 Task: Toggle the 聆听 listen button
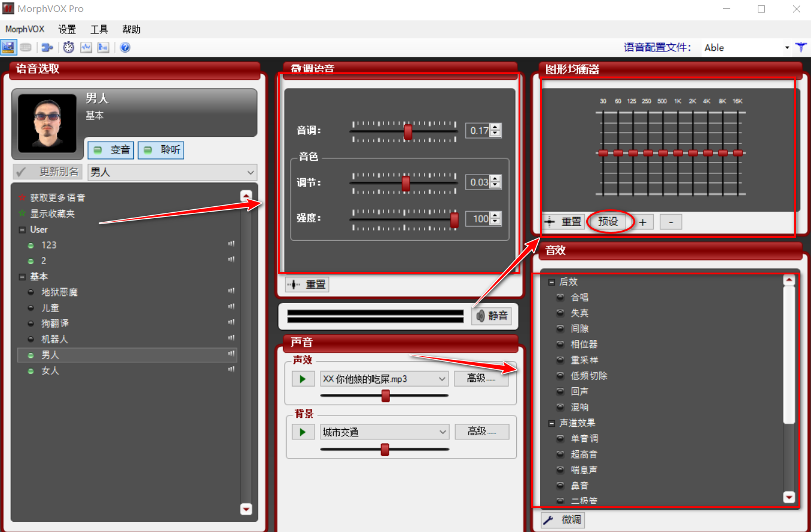click(161, 150)
